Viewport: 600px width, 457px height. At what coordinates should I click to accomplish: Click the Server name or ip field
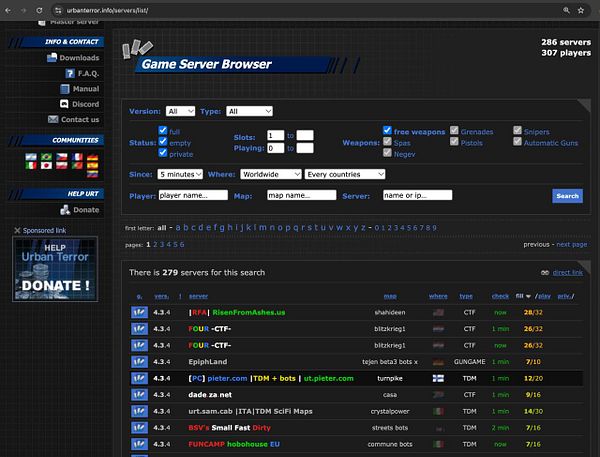pos(417,195)
